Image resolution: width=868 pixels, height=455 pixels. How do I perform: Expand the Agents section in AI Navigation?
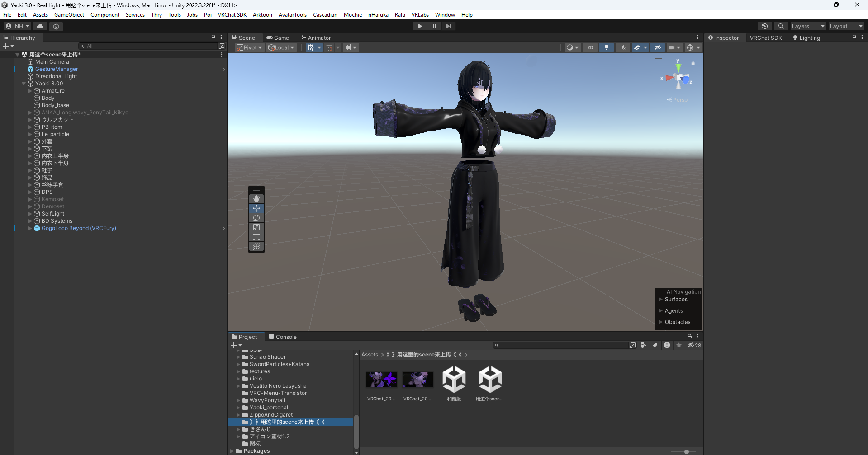point(661,311)
